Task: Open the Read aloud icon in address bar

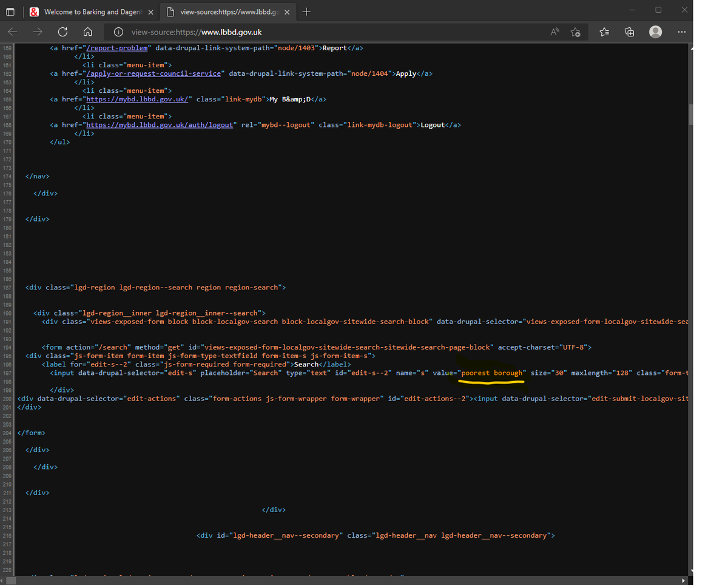Action: 555,32
